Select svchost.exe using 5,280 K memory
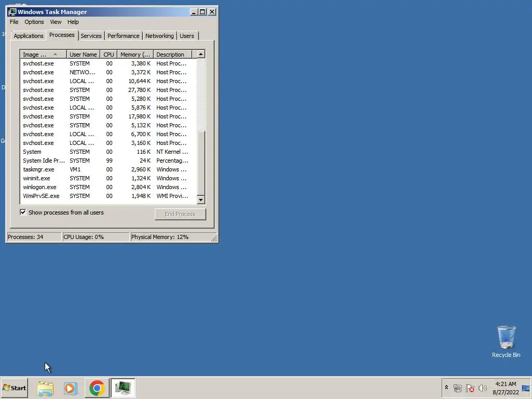Viewport: 532px width, 399px height. (x=108, y=99)
